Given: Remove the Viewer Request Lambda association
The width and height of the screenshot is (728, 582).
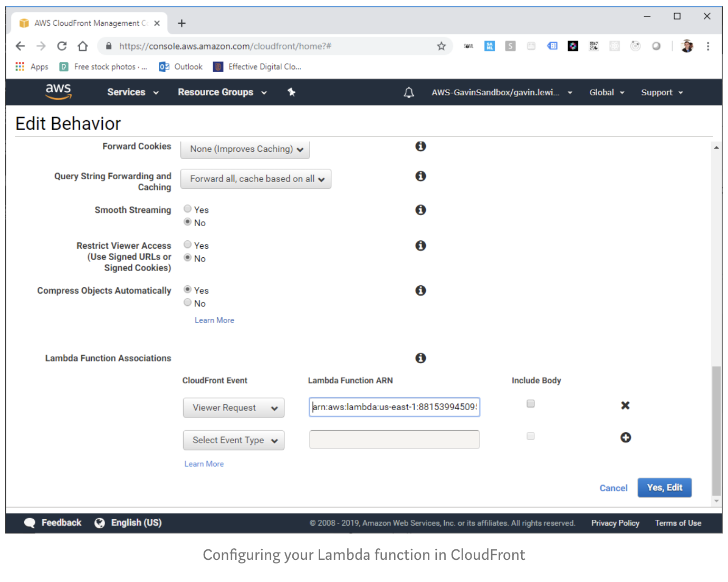Looking at the screenshot, I should pyautogui.click(x=625, y=405).
